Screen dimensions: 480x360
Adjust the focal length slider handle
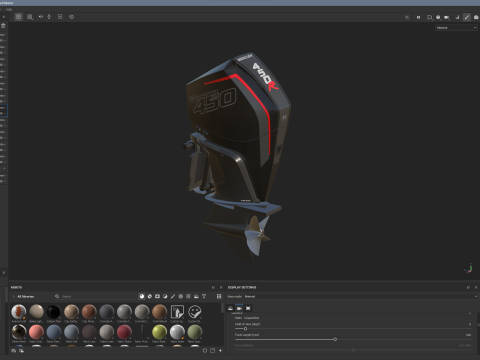click(335, 339)
